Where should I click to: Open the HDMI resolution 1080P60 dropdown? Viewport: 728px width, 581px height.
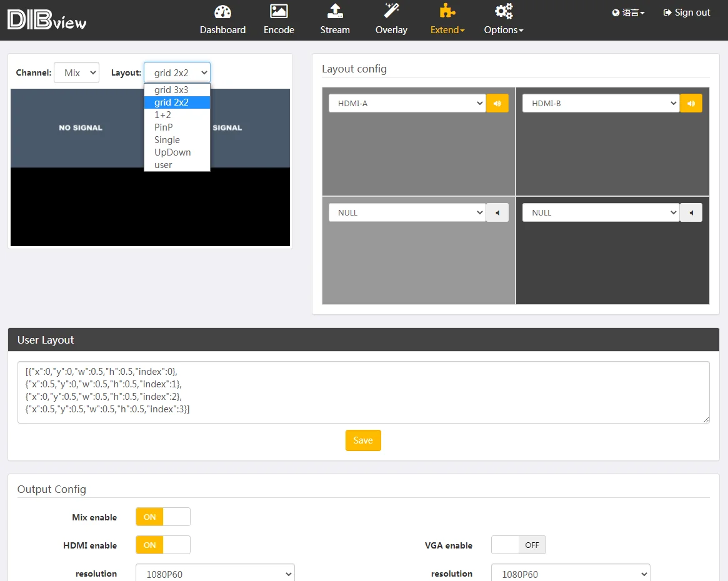tap(215, 574)
